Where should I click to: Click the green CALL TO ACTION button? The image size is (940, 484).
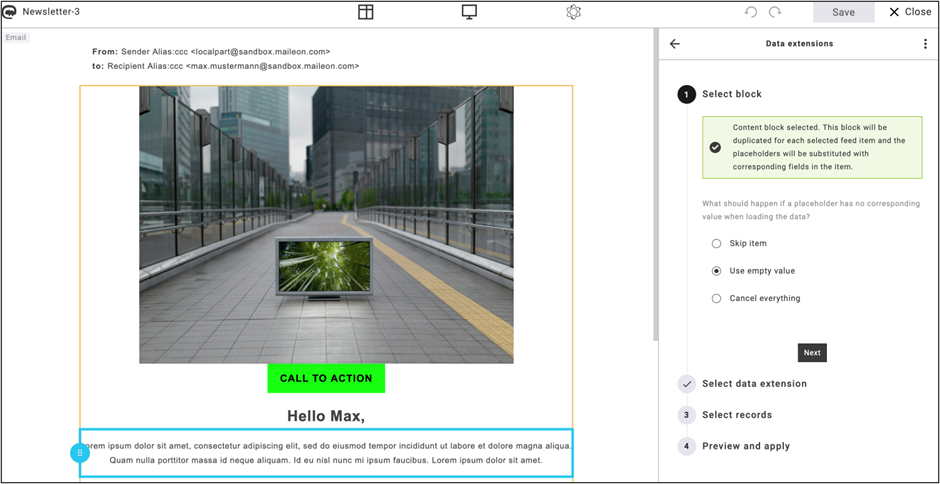coord(326,378)
